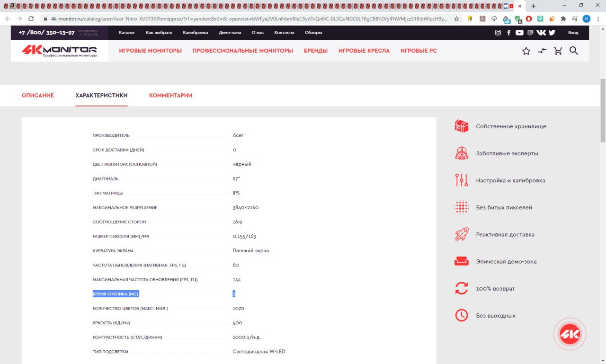The image size is (606, 364).
Task: Click the Тип матрицы value IPS
Action: click(x=236, y=193)
